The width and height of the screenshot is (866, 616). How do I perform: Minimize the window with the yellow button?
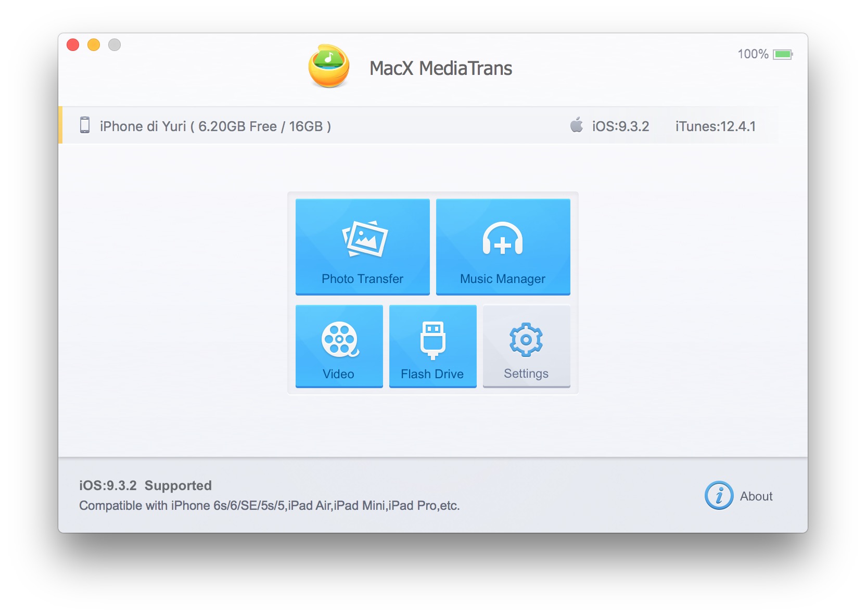click(94, 45)
